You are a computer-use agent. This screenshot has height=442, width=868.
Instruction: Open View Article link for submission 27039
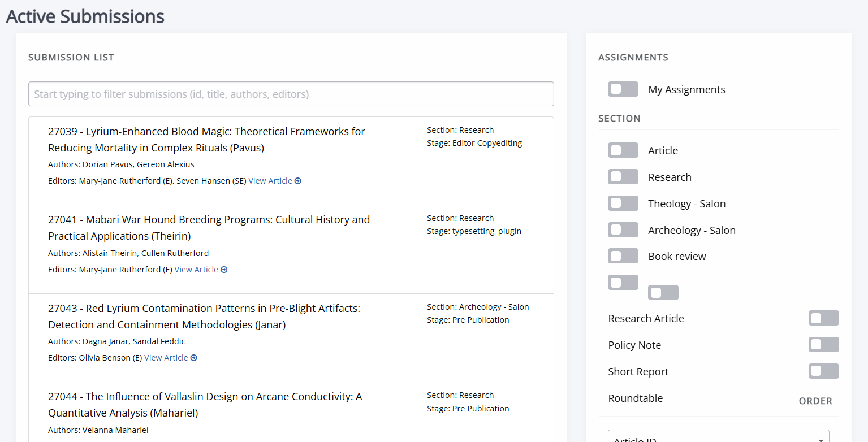[x=275, y=181]
